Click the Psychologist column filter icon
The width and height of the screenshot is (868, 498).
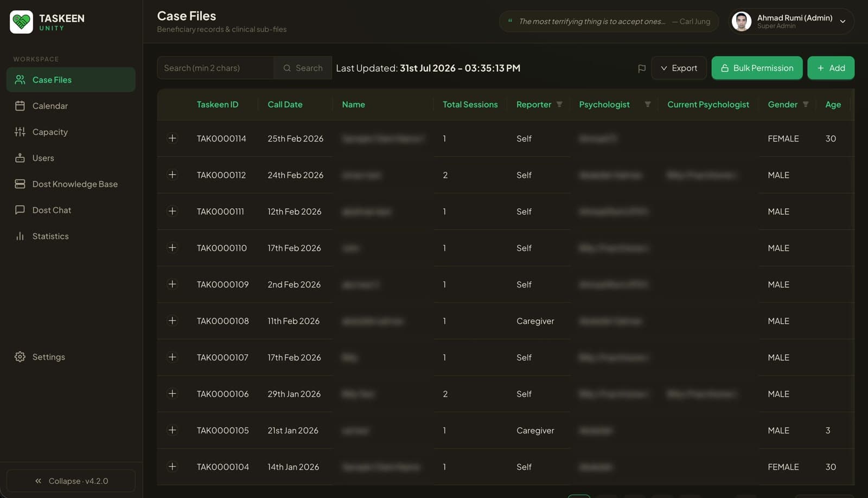pyautogui.click(x=647, y=104)
